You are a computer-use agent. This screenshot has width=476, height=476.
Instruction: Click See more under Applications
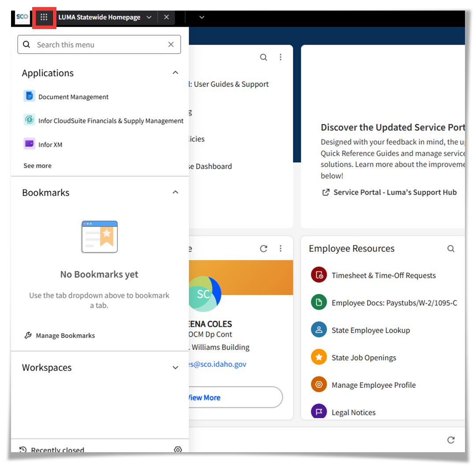pyautogui.click(x=37, y=166)
